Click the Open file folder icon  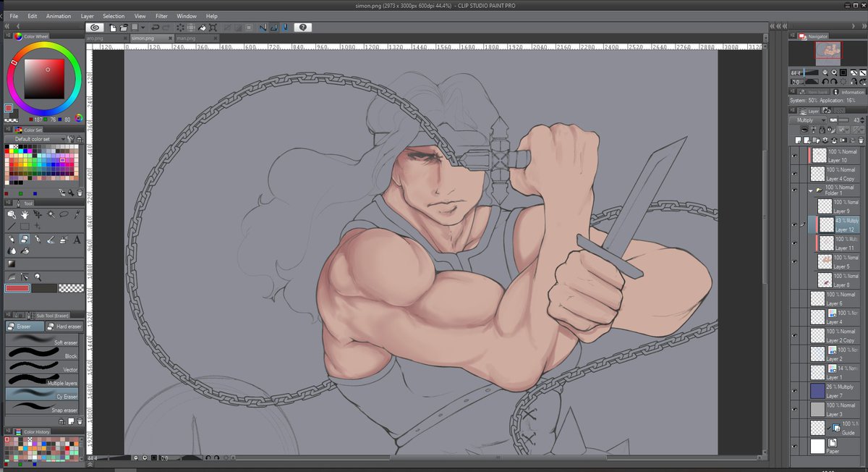coord(124,27)
